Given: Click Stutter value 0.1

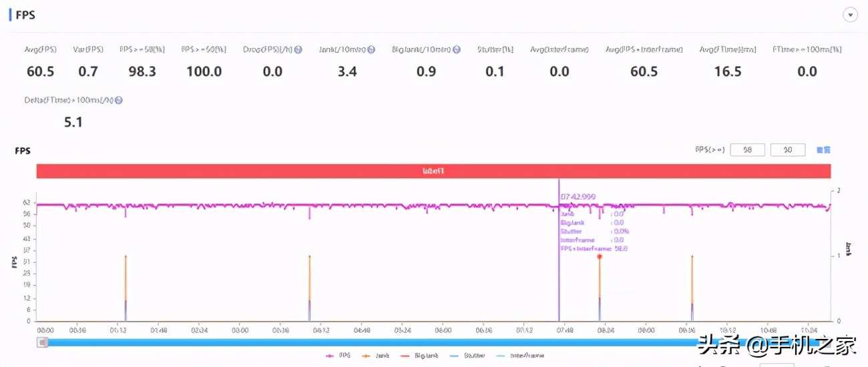Looking at the screenshot, I should (x=495, y=71).
